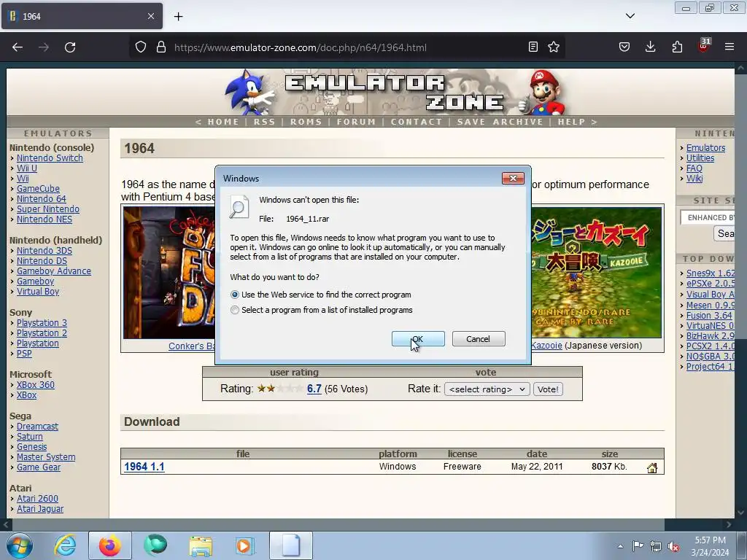Open tracking protection shield icon
This screenshot has width=747, height=560.
(x=141, y=47)
